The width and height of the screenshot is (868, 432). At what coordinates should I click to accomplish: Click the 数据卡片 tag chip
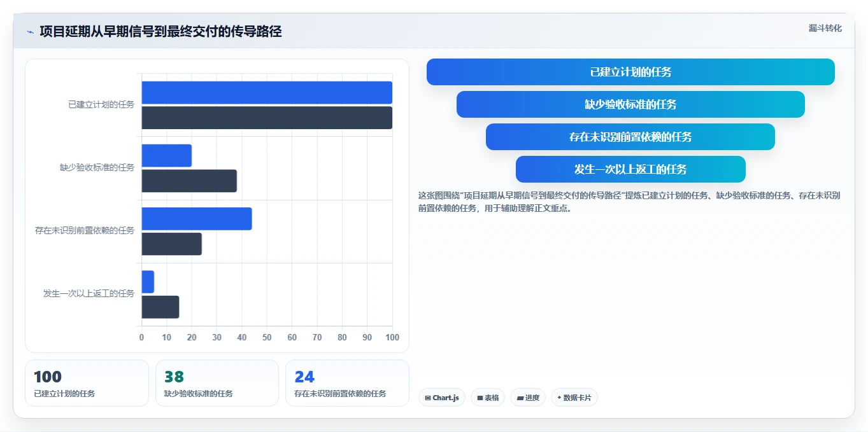tap(574, 398)
